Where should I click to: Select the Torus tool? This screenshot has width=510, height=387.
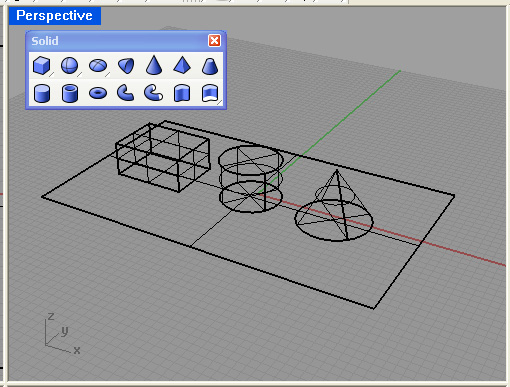click(98, 93)
